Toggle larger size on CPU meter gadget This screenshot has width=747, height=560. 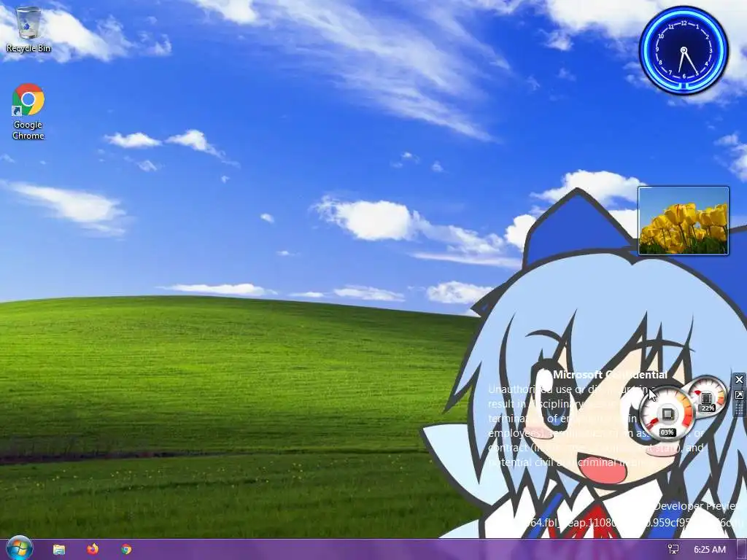739,394
